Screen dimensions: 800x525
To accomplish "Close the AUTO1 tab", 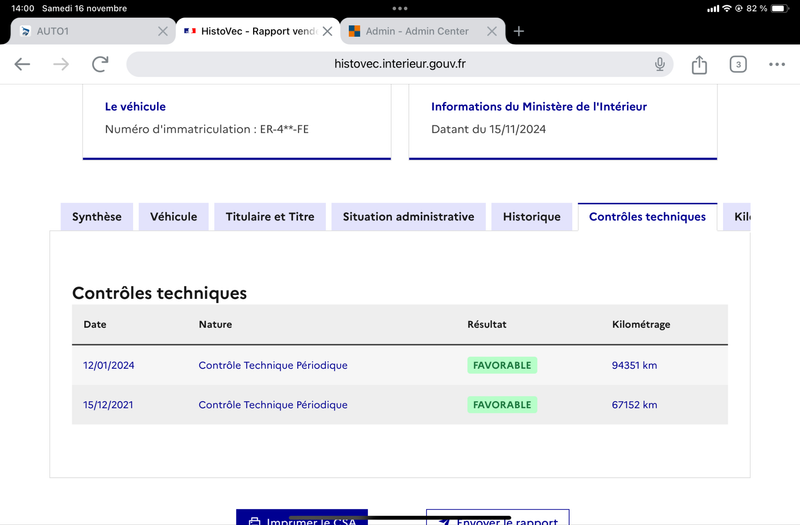I will (x=163, y=31).
